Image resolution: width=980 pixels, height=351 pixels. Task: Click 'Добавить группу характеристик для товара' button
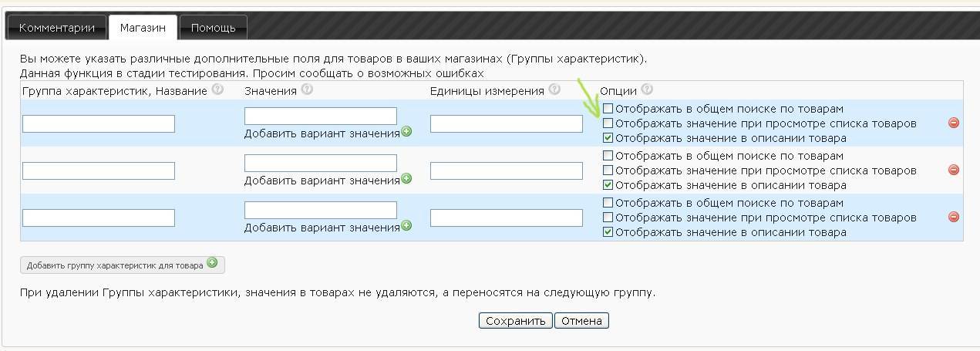tap(122, 265)
